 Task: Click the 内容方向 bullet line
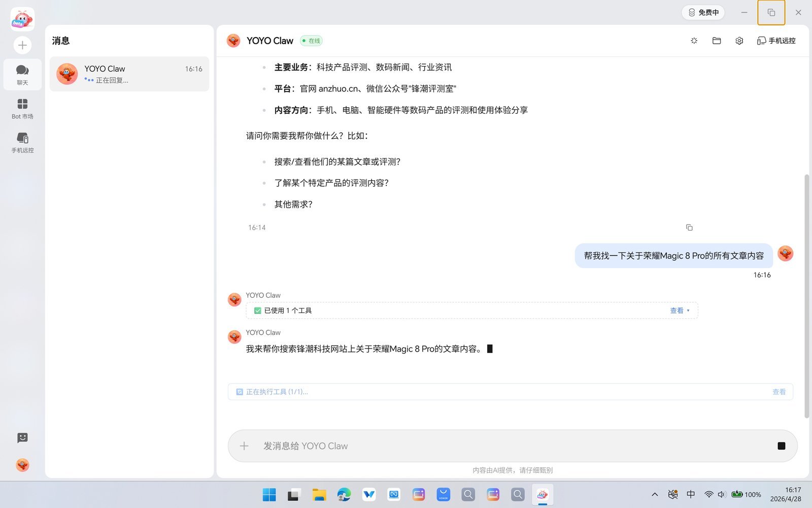point(401,110)
